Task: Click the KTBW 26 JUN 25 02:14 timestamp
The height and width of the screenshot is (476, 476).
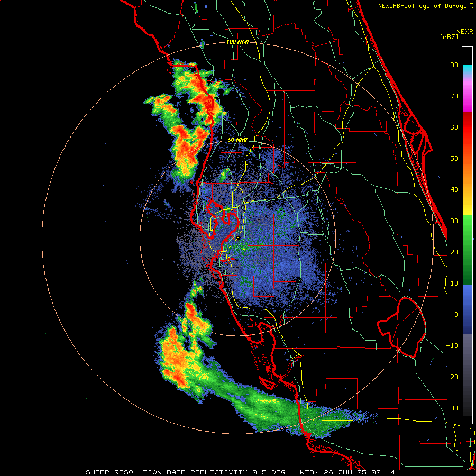Action: 347,472
